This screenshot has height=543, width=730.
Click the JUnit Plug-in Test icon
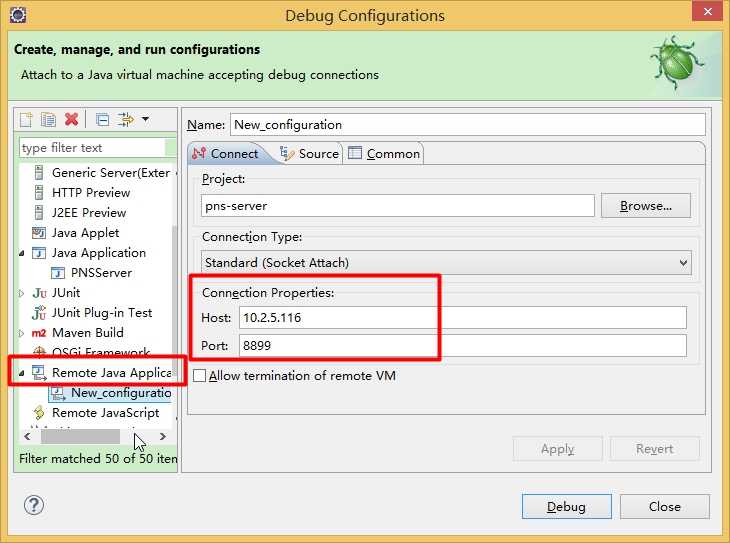39,312
